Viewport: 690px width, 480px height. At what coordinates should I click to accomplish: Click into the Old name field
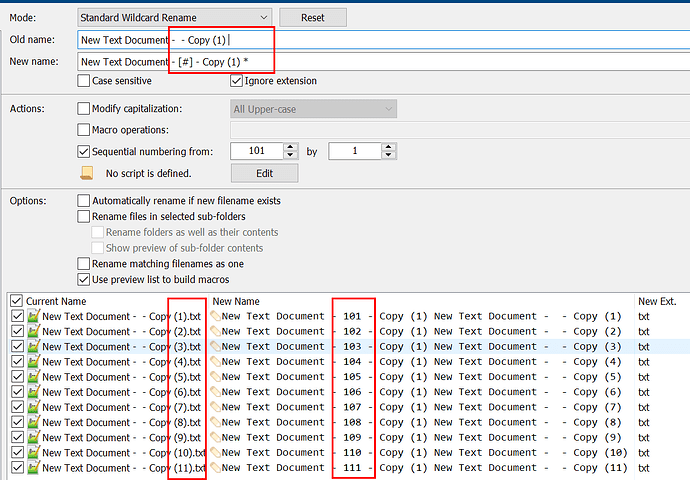384,40
